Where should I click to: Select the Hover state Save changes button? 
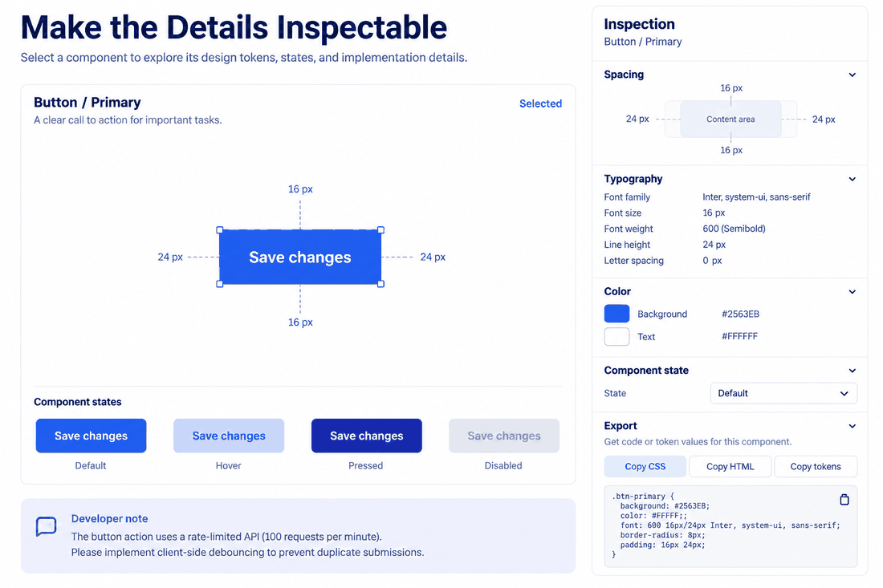coord(229,436)
